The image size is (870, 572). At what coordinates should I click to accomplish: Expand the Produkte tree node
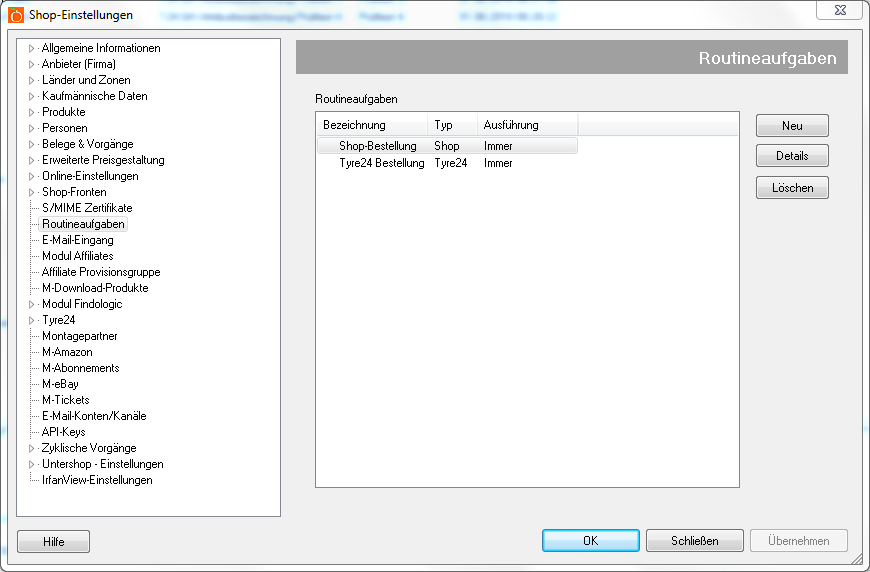click(x=32, y=112)
